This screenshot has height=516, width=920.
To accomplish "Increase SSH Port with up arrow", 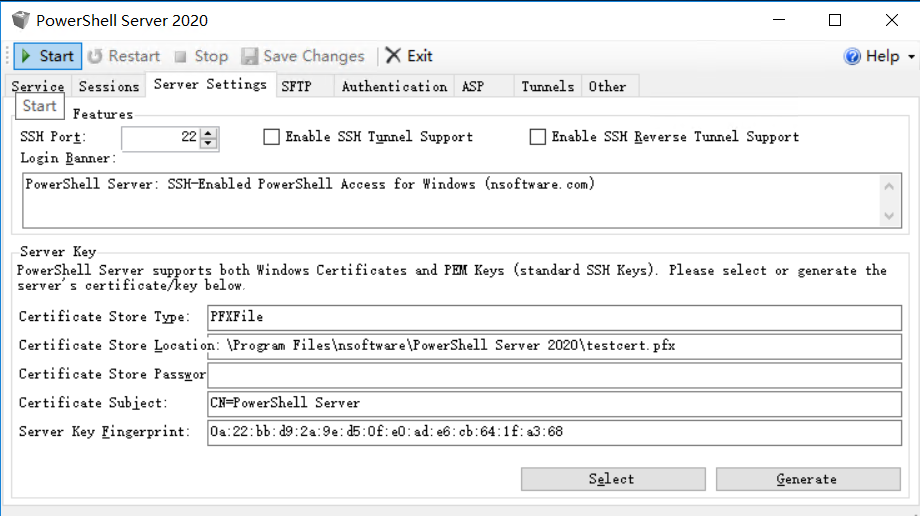I will tap(208, 133).
